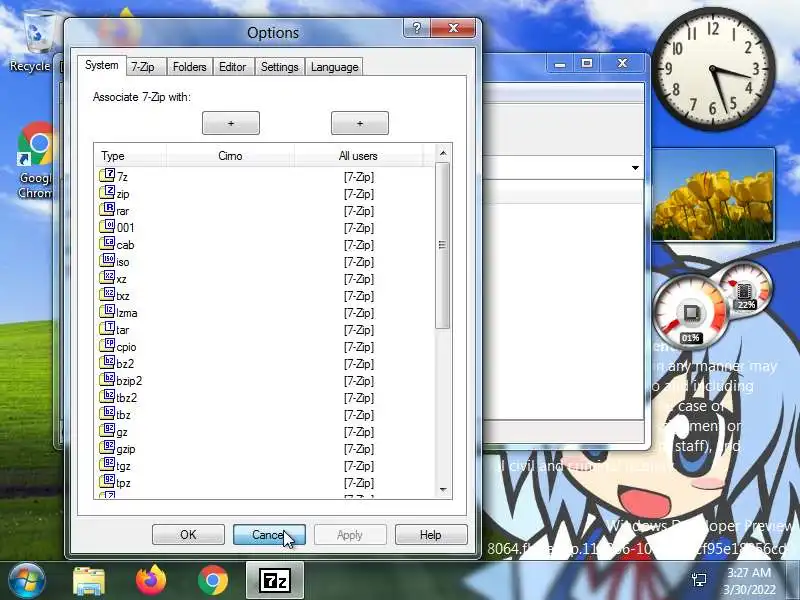Screen dimensions: 800x600
Task: Open the dropdown arrow in background window
Action: [635, 168]
